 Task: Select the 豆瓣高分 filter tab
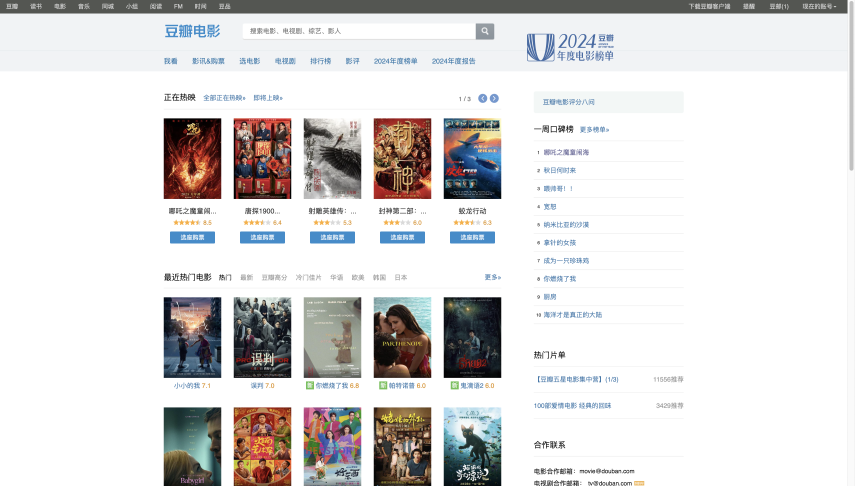274,277
